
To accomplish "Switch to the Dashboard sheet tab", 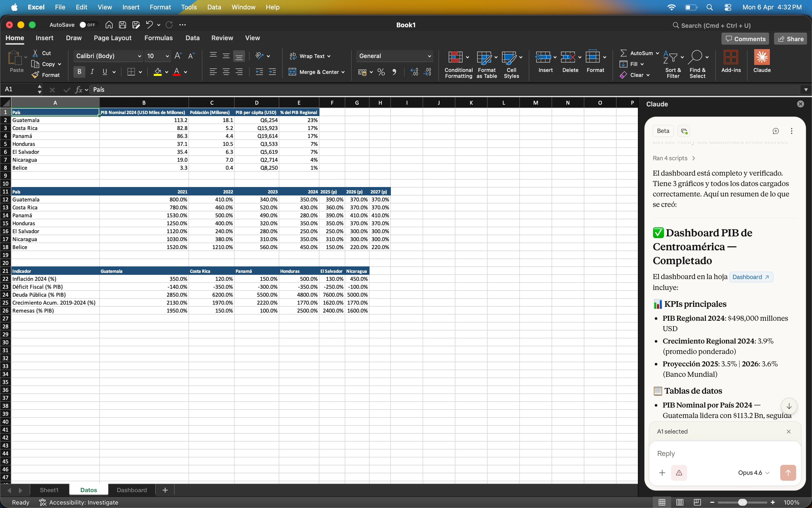I will click(x=132, y=490).
